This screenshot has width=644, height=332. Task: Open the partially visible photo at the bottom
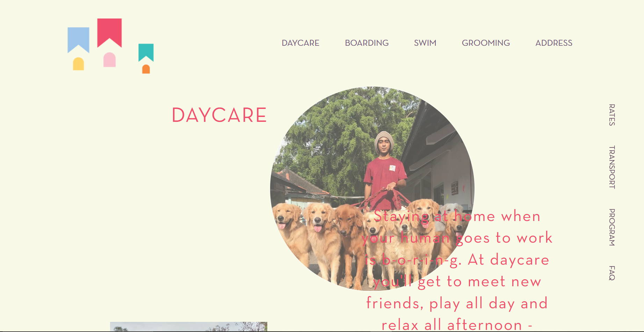[189, 327]
